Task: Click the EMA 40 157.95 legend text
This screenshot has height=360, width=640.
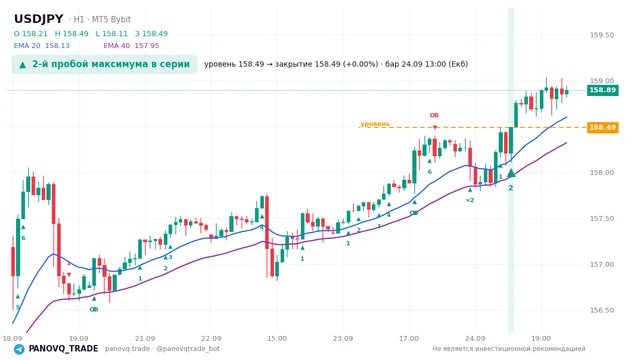Action: point(131,46)
